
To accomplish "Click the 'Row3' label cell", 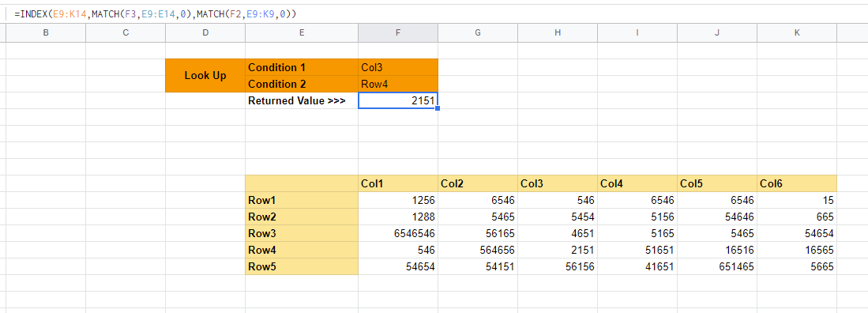I will [x=302, y=233].
